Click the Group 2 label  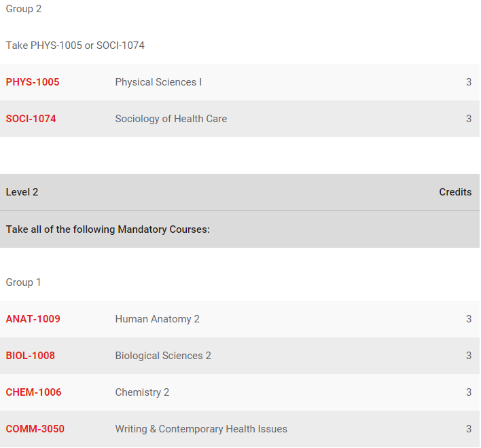24,9
